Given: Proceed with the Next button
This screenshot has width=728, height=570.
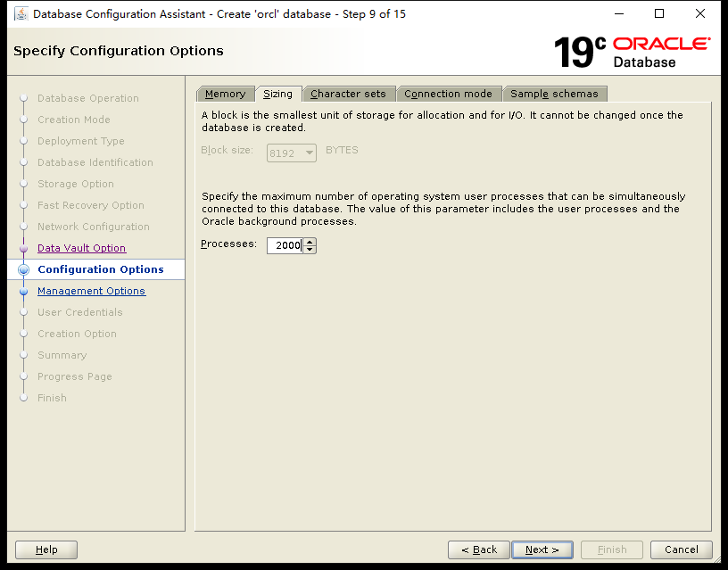Looking at the screenshot, I should coord(542,549).
